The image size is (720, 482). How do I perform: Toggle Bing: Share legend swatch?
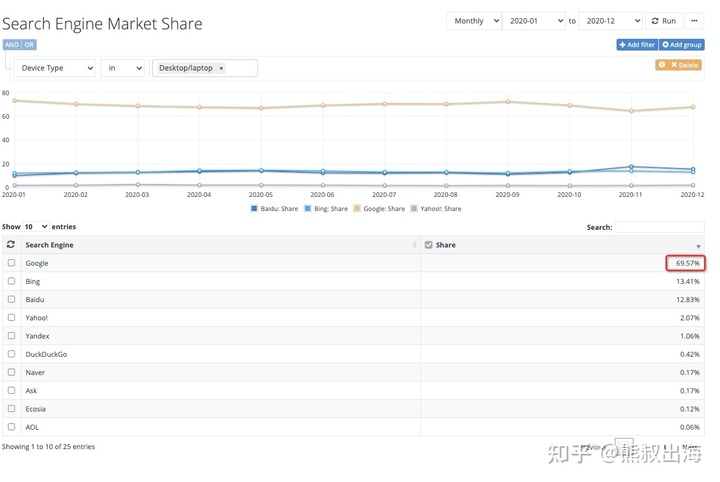pyautogui.click(x=308, y=209)
